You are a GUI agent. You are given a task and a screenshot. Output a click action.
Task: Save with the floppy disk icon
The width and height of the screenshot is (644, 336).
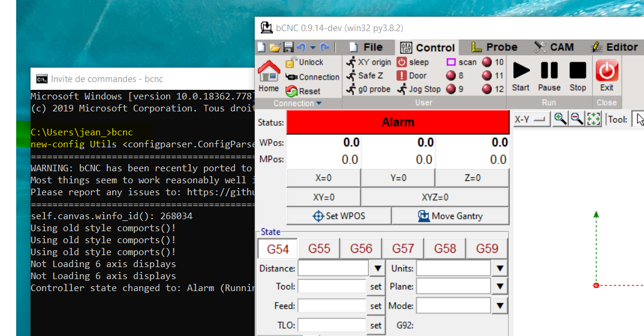[x=289, y=47]
